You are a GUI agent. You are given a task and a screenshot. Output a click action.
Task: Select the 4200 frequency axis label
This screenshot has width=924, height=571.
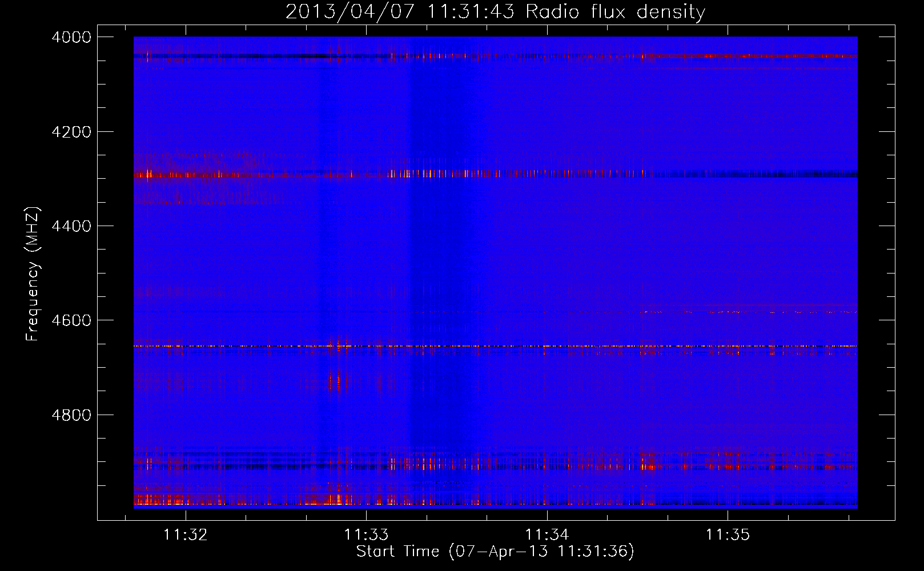[71, 132]
